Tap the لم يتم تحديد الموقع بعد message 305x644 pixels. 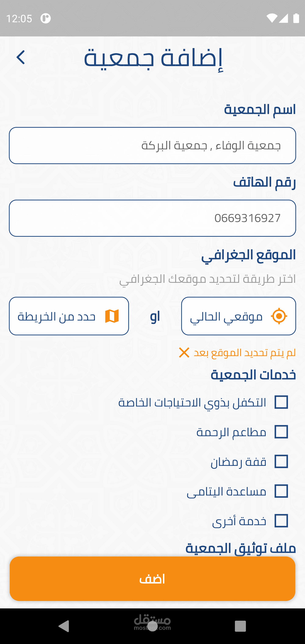pos(244,353)
